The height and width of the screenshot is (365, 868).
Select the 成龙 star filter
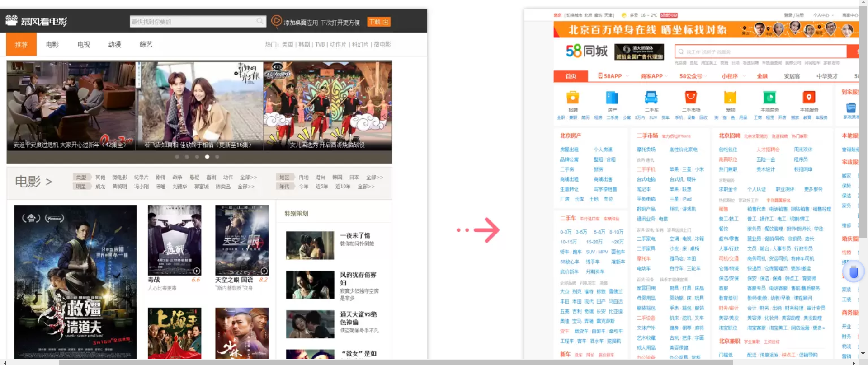pyautogui.click(x=100, y=186)
